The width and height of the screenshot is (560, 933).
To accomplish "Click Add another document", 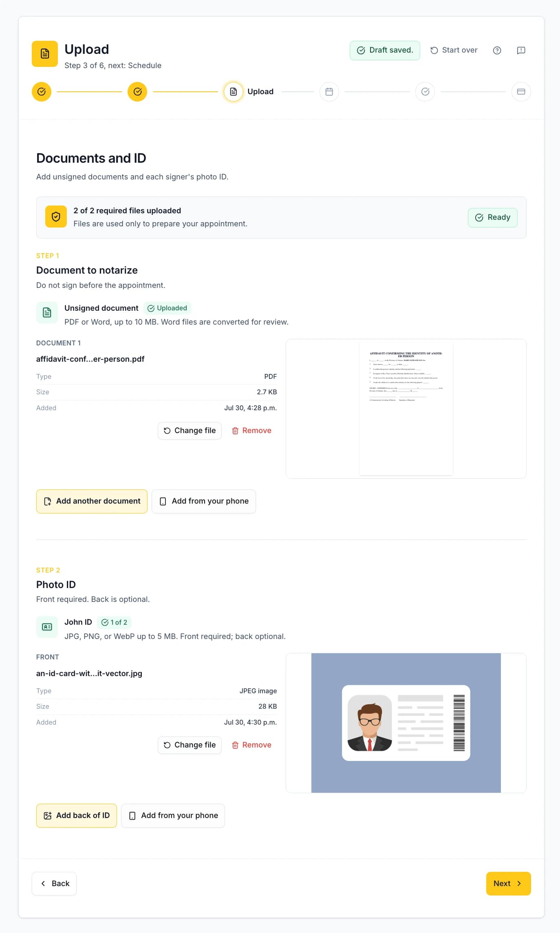I will (x=92, y=501).
